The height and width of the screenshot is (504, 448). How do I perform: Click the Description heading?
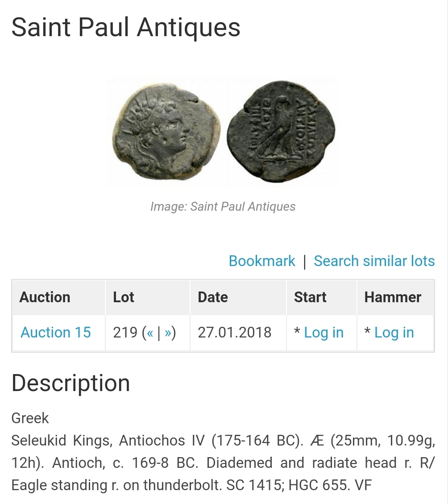tap(71, 383)
